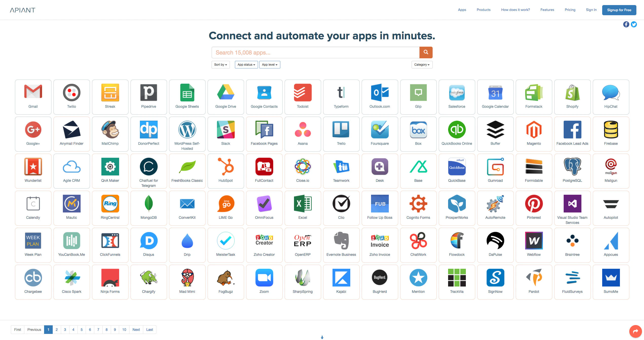Viewport: 644px width, 340px height.
Task: Open the App level dropdown
Action: click(x=269, y=65)
